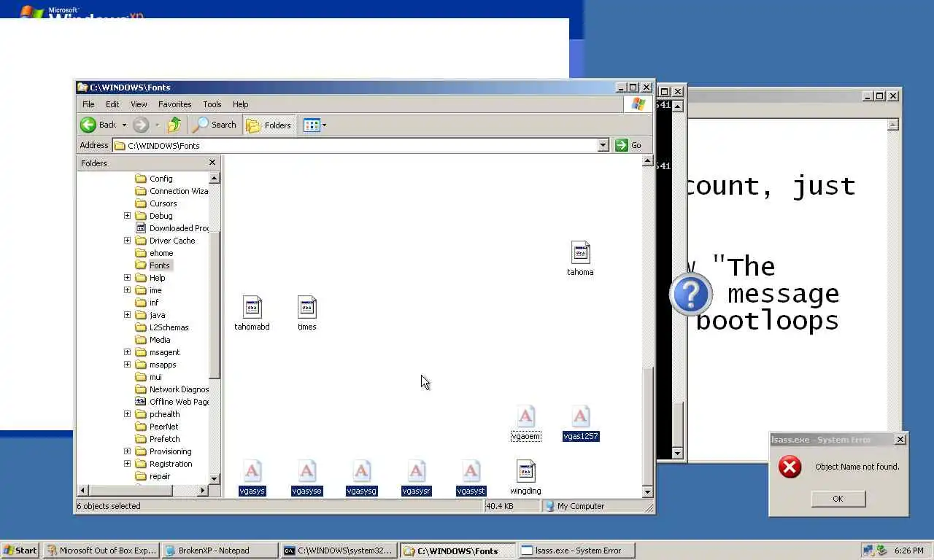
Task: Open the Tools menu
Action: click(212, 104)
